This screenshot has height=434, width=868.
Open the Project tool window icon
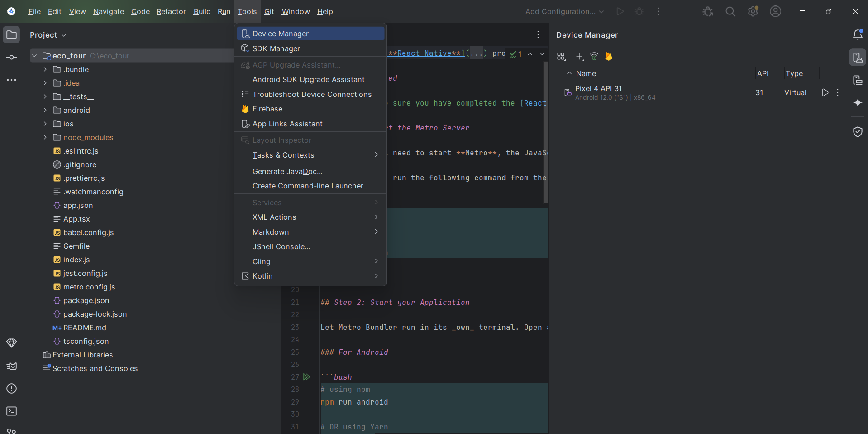(x=12, y=35)
